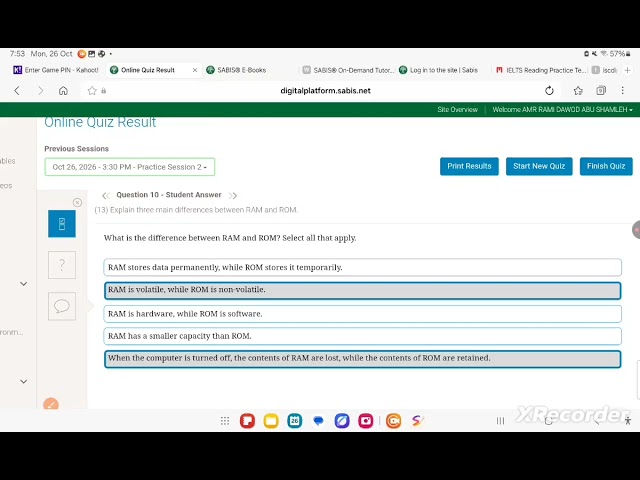
Task: Open the browser home page icon
Action: pyautogui.click(x=63, y=91)
